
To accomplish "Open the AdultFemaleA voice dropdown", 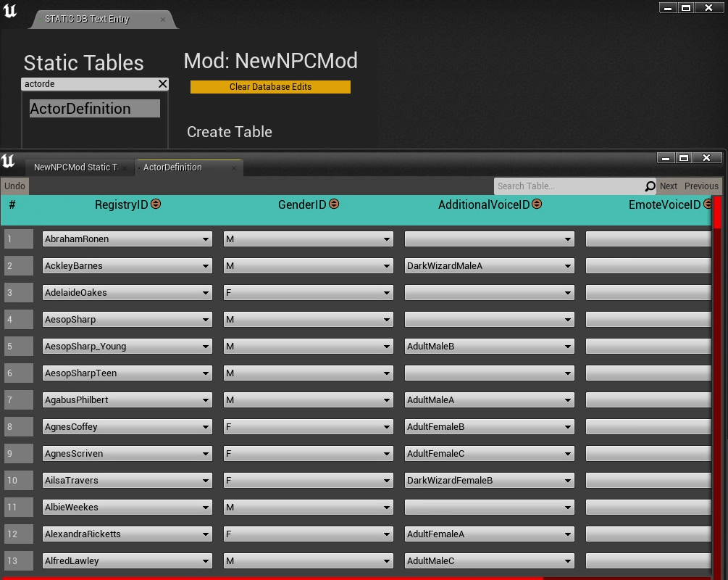I will (490, 534).
